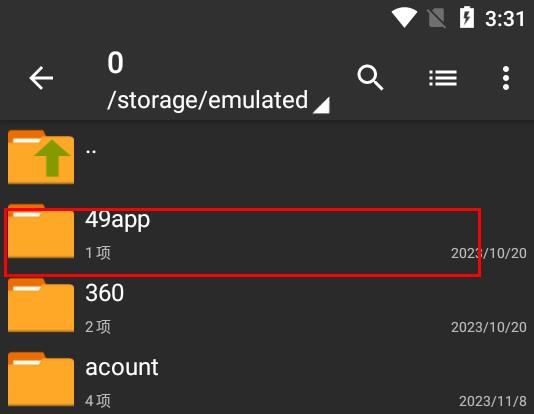Expand the /storage/emulated path dropdown
This screenshot has height=414, width=534.
pyautogui.click(x=218, y=100)
